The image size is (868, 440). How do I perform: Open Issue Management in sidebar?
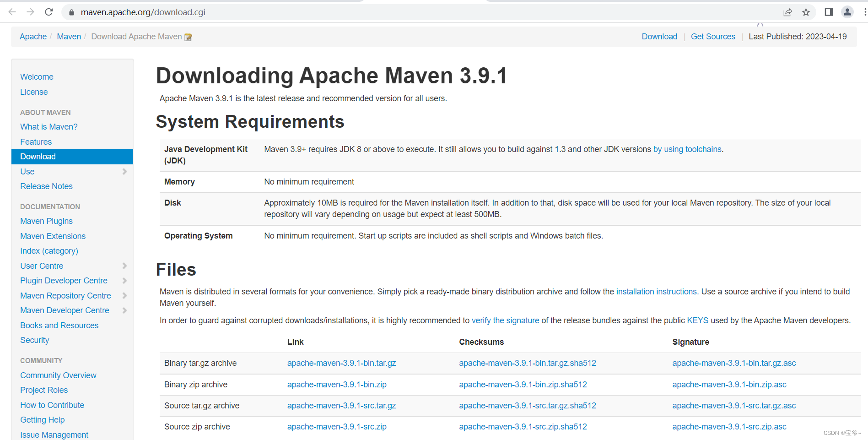[54, 435]
